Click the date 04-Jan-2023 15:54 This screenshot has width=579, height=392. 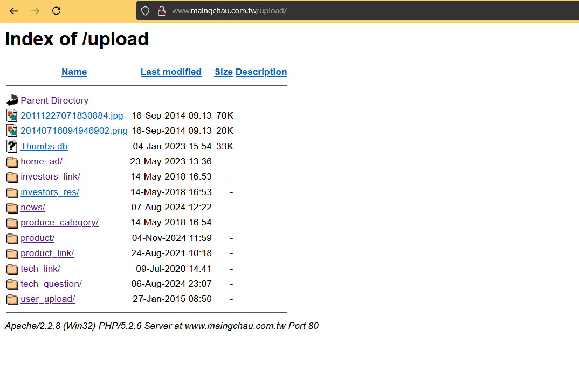click(172, 146)
